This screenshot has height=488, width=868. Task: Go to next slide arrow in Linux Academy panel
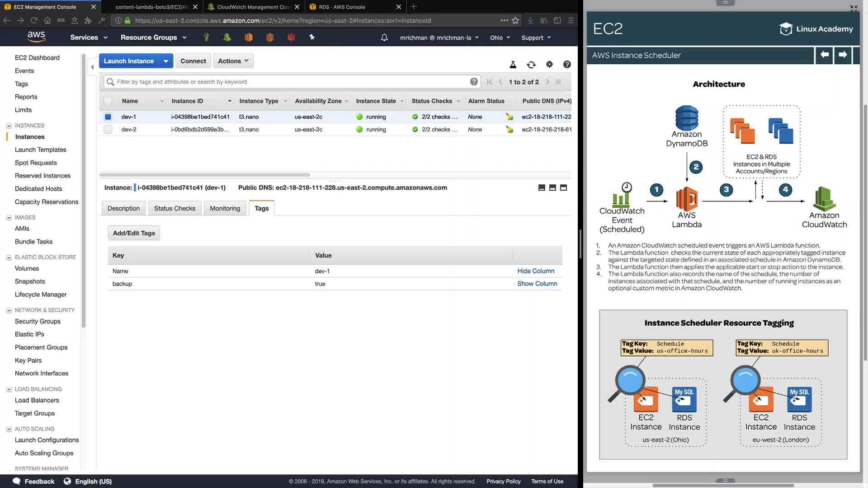[843, 55]
